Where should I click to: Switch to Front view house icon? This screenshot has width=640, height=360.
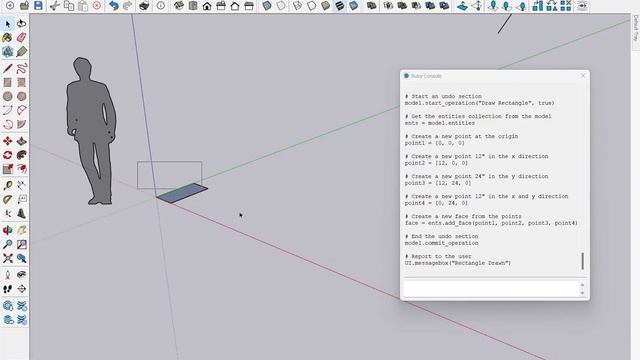click(x=207, y=6)
